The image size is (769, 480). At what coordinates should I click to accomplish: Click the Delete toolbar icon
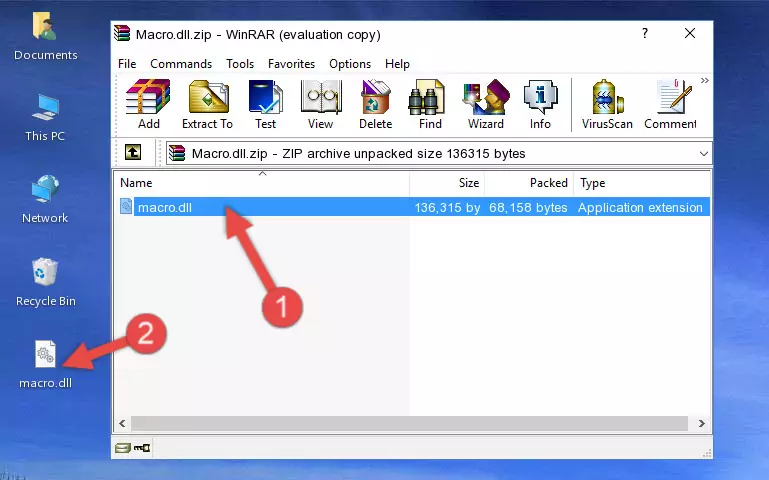pyautogui.click(x=375, y=104)
